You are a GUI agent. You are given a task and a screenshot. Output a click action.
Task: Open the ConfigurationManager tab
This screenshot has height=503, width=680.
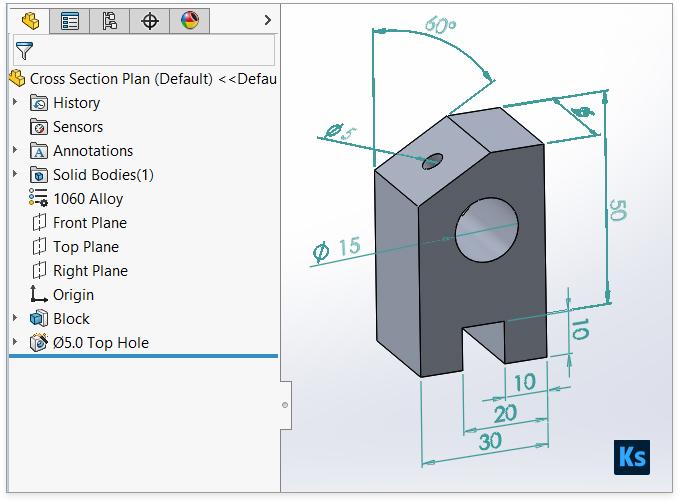click(x=110, y=20)
